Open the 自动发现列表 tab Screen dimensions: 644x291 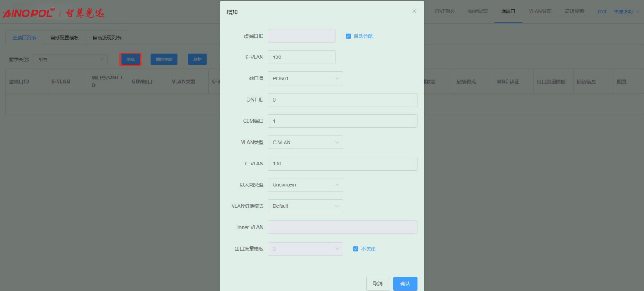[107, 38]
